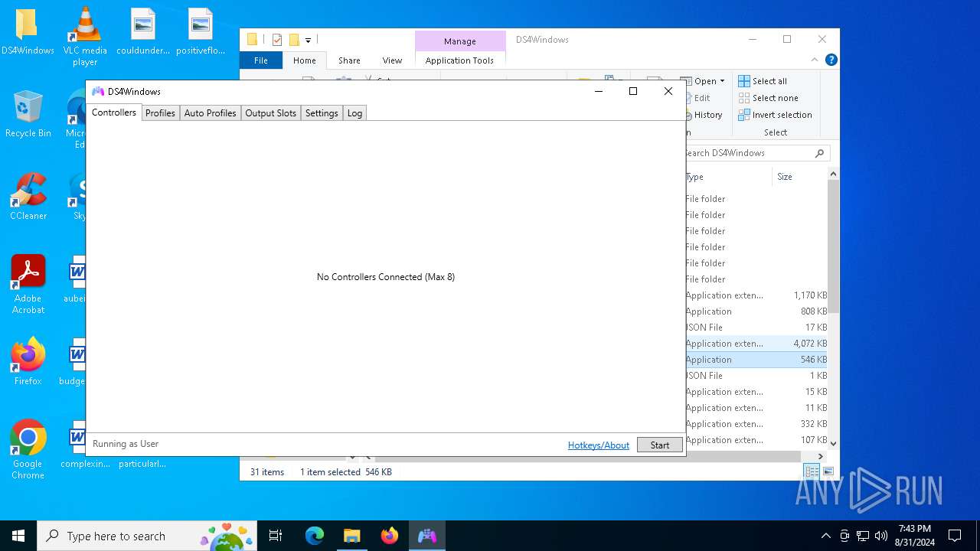Click Explorer quick access Properties checkmark icon
The height and width of the screenshot is (551, 980).
pos(277,40)
